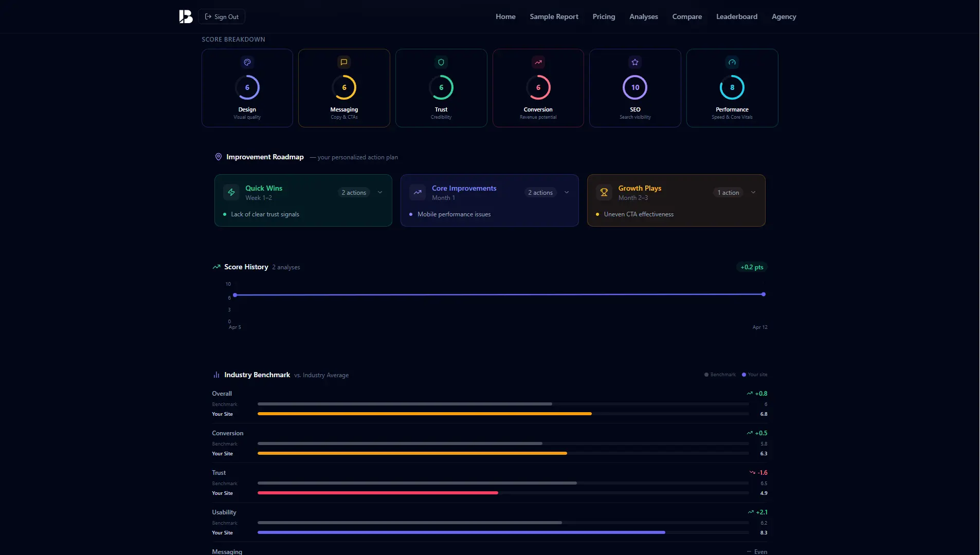Click the Sign Out button
Image resolution: width=980 pixels, height=555 pixels.
222,16
